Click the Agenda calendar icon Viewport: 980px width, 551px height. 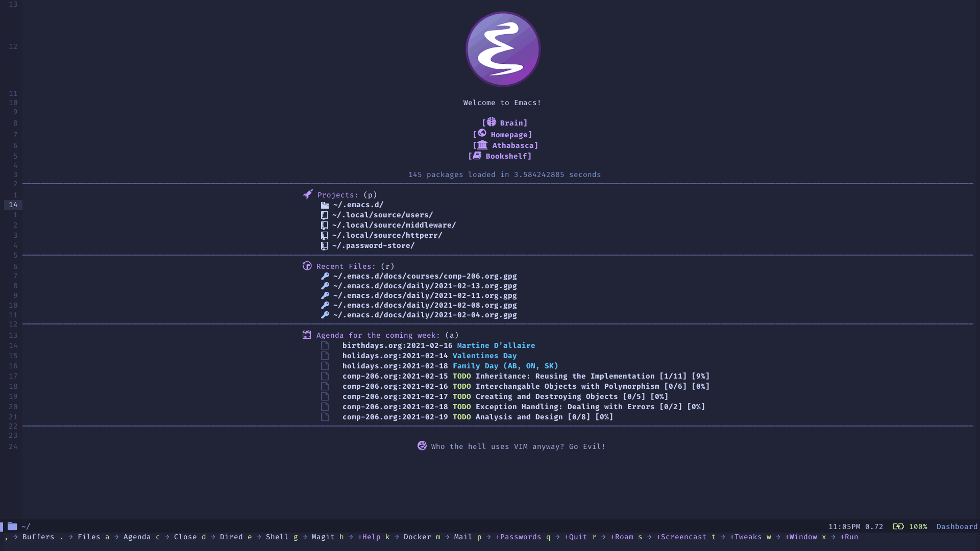coord(306,334)
